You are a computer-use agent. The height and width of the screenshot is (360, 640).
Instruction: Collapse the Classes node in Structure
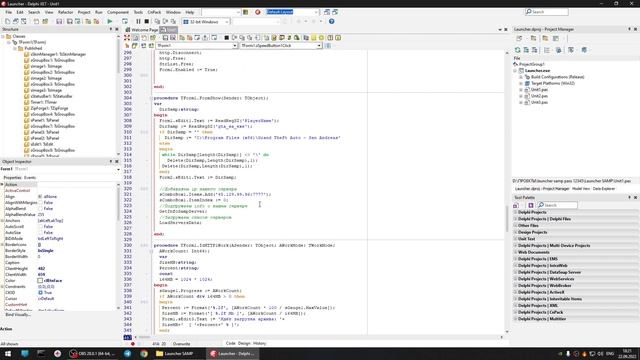coord(3,36)
